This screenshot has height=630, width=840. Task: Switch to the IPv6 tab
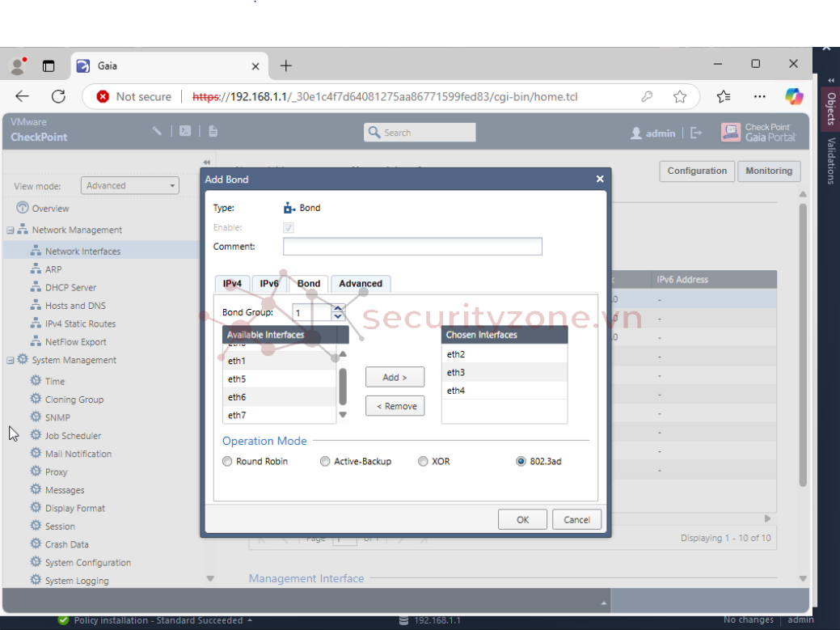point(269,283)
